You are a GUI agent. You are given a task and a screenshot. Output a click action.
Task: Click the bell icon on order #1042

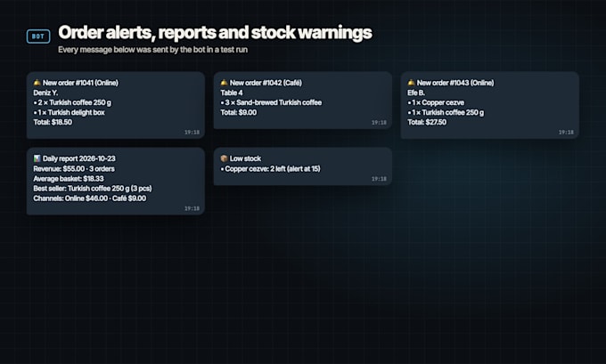[x=224, y=83]
